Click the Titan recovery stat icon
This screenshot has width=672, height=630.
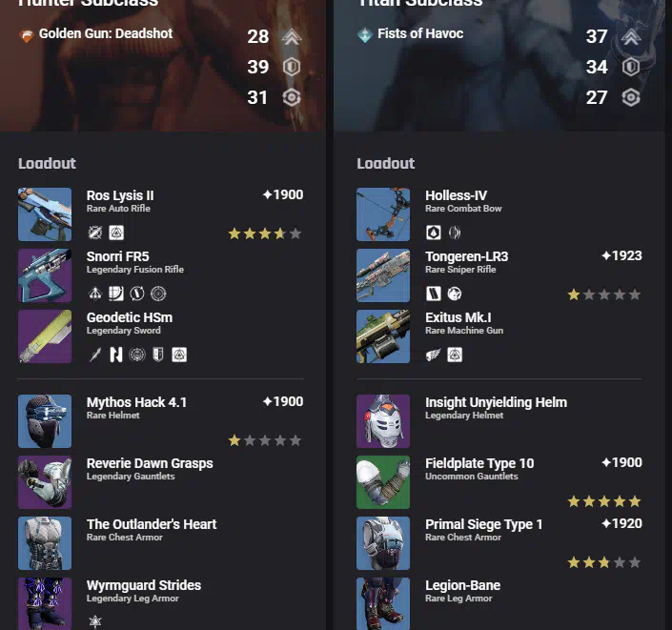(x=630, y=98)
